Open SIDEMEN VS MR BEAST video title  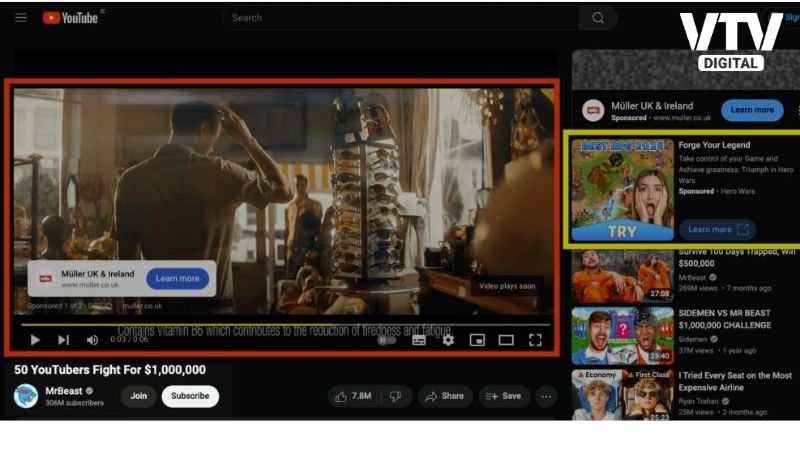coord(724,319)
